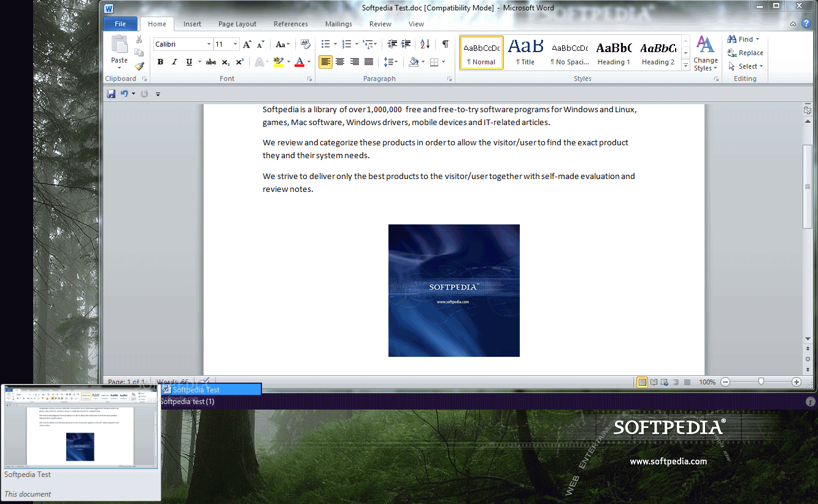Screen dimensions: 818x504
Task: Open the Font dialog launcher
Action: point(310,79)
